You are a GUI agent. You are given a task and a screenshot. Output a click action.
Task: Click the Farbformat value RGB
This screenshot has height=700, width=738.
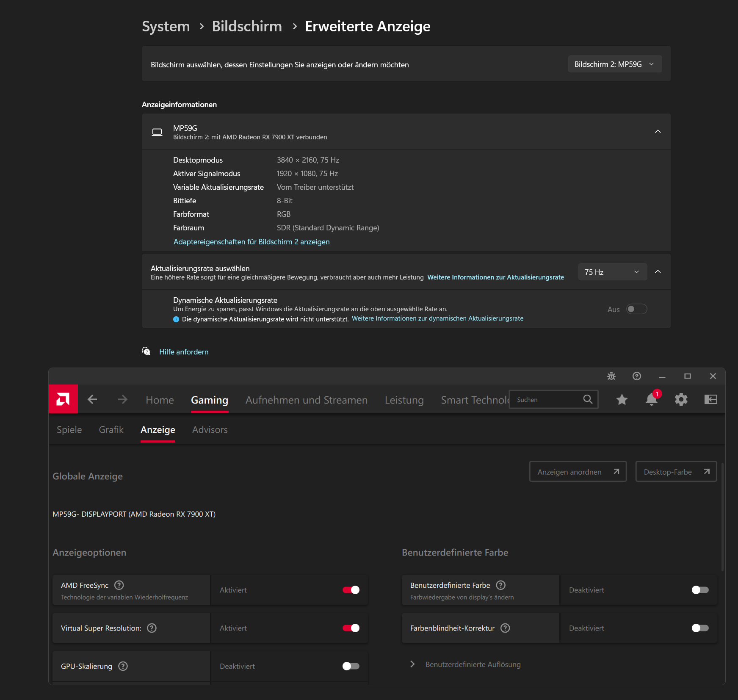click(x=284, y=214)
